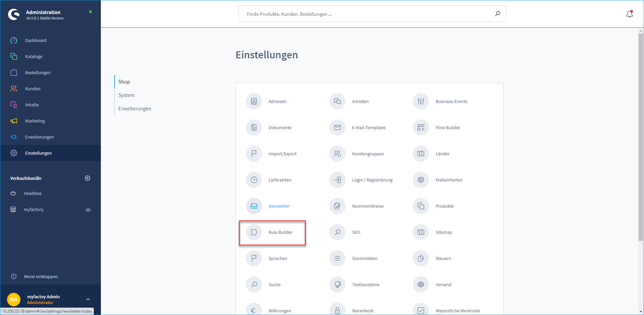644x315 pixels.
Task: Click the Lieferzeiten clock icon
Action: tap(254, 180)
